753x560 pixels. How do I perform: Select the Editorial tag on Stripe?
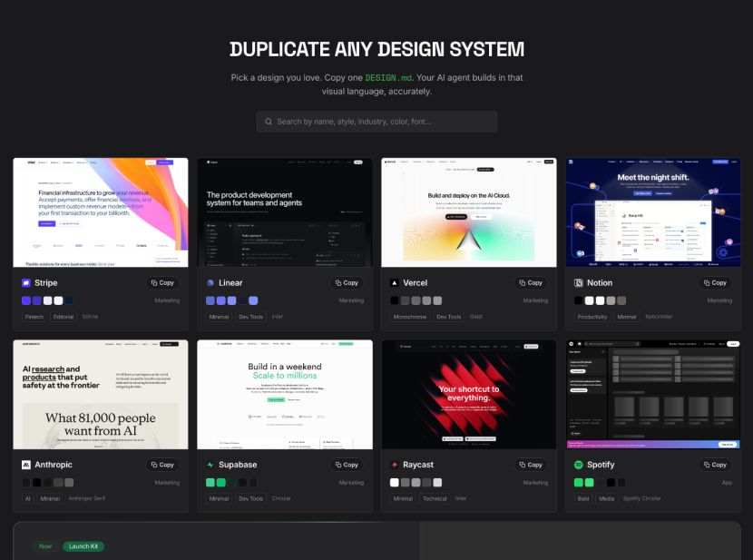pyautogui.click(x=64, y=317)
